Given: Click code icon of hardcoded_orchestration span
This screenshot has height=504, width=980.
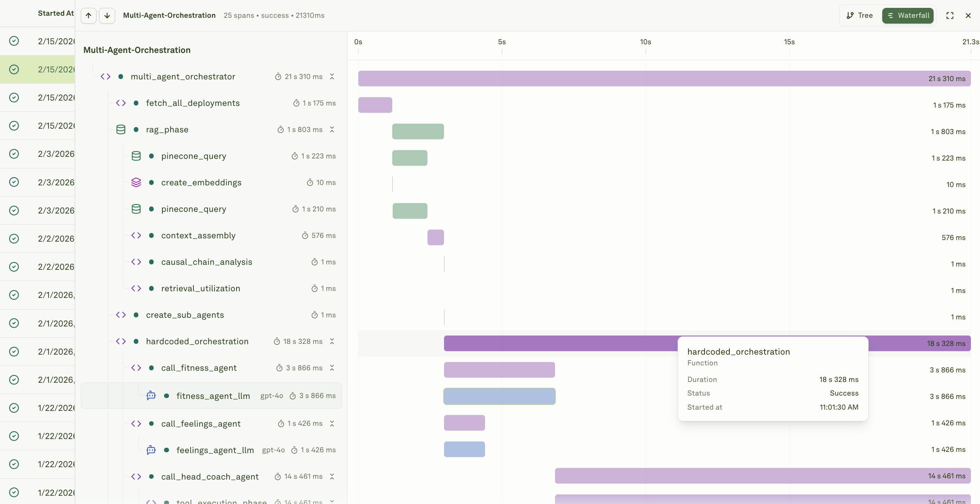Looking at the screenshot, I should [x=121, y=341].
